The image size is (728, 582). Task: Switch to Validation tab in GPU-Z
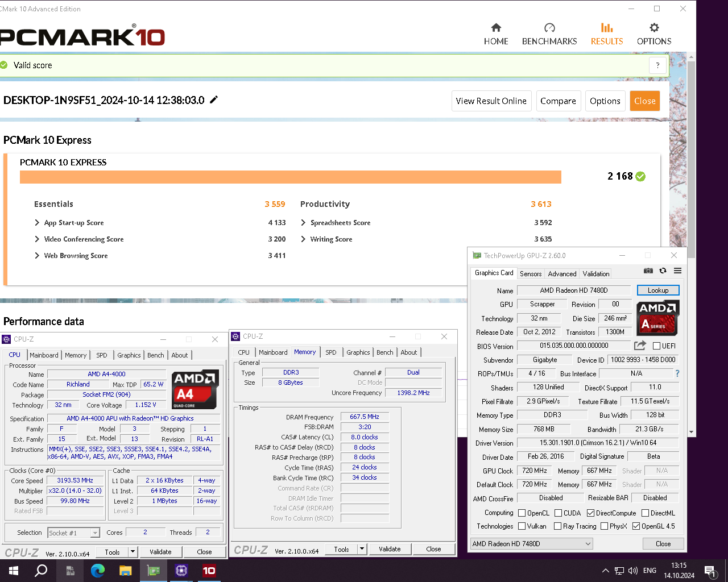pos(595,273)
